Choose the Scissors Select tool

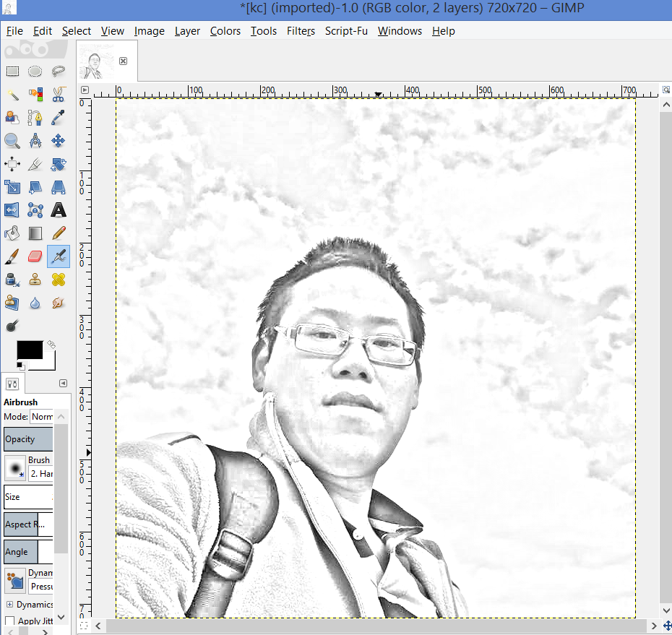[59, 95]
